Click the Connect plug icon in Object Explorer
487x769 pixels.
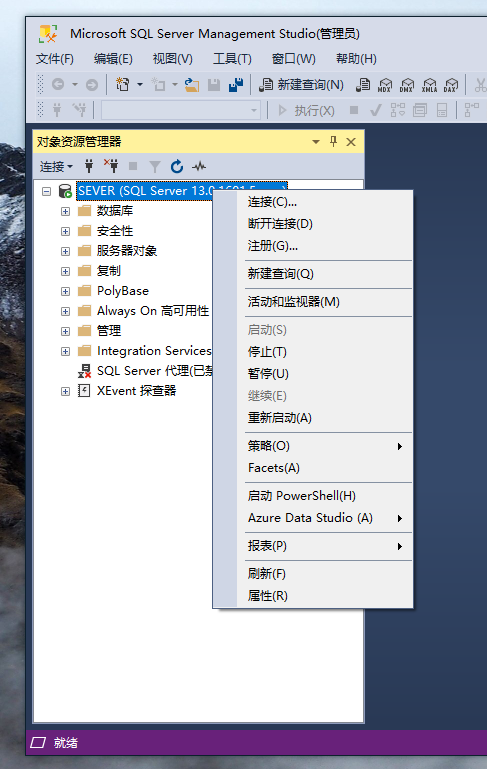[x=89, y=166]
